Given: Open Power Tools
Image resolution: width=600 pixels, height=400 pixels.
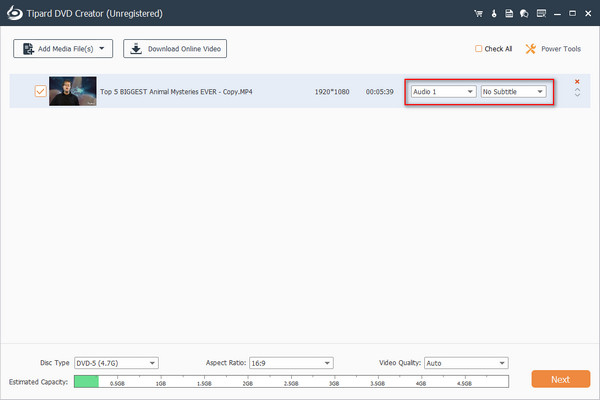Looking at the screenshot, I should click(553, 49).
